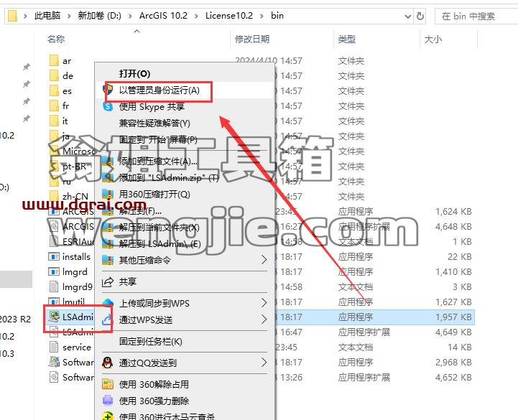This screenshot has width=518, height=420.
Task: Click the 2,968 KB size cell
Action: tap(453, 363)
